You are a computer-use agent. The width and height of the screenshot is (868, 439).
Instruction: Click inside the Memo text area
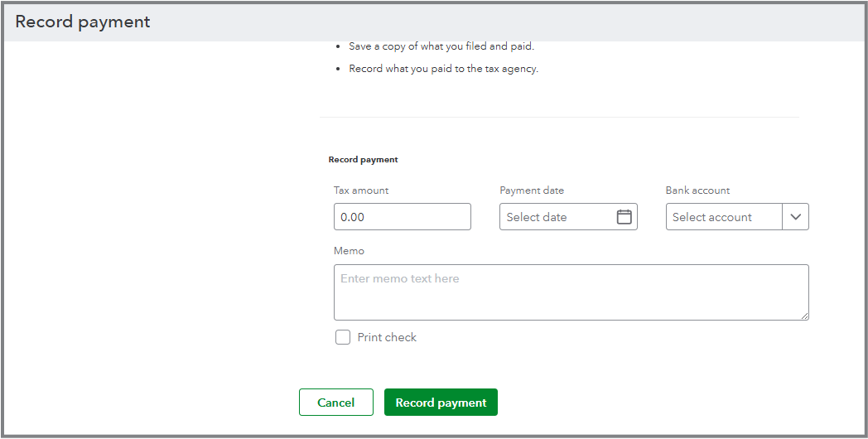(x=571, y=292)
